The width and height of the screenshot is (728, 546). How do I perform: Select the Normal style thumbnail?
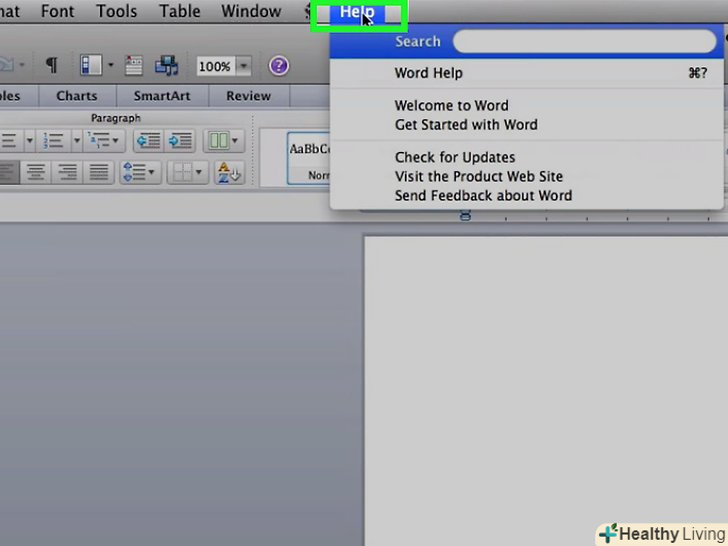pos(309,158)
